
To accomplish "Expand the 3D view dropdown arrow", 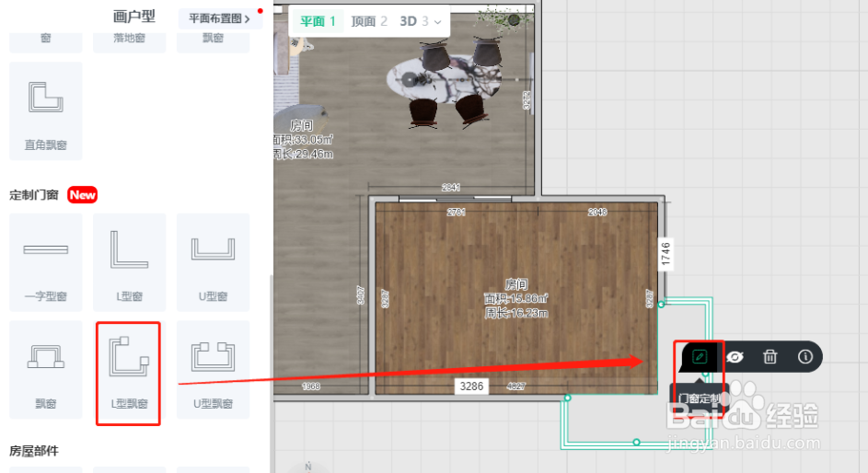I will pos(438,22).
